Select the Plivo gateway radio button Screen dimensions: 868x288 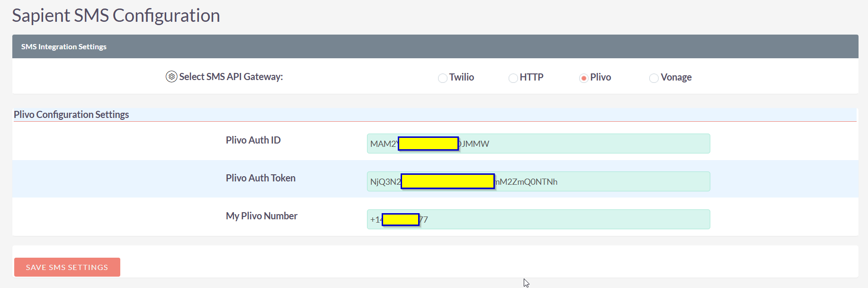583,78
